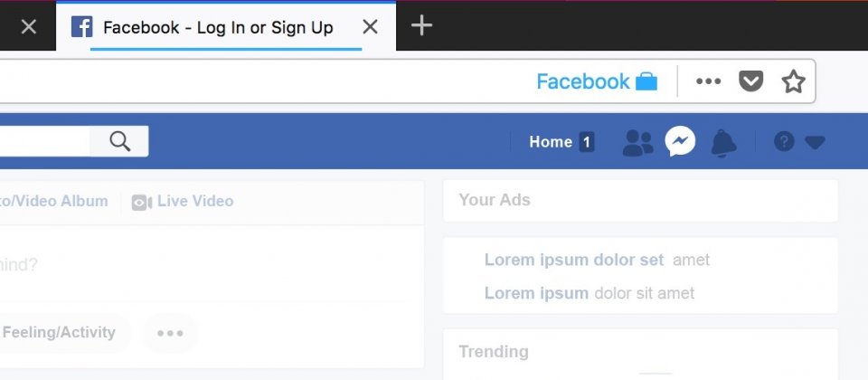868x380 pixels.
Task: Expand the account dropdown arrow
Action: [815, 142]
